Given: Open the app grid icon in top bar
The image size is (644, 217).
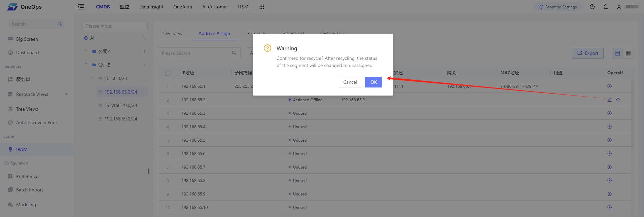Looking at the screenshot, I should coord(262,7).
